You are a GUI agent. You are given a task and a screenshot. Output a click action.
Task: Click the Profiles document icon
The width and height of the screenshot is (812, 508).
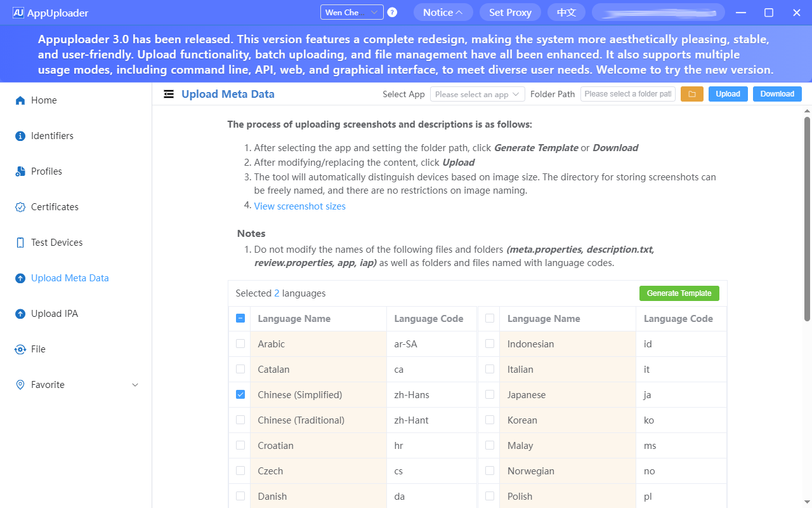[20, 171]
